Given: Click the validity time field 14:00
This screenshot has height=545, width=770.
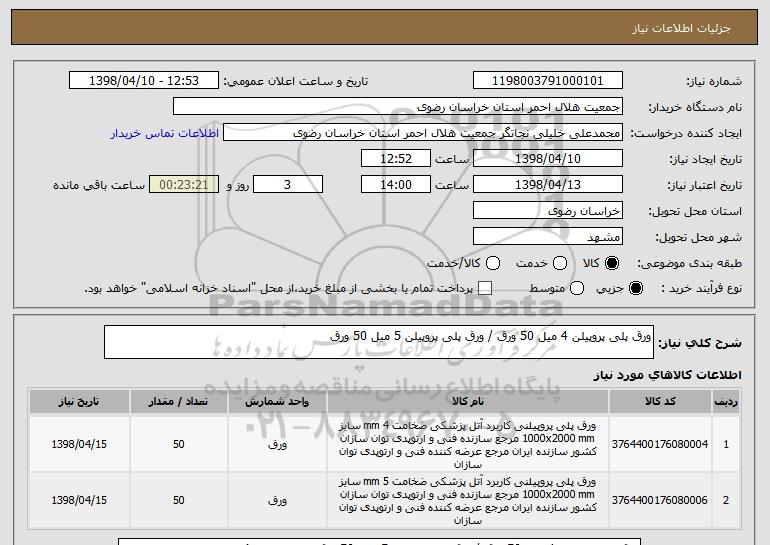Looking at the screenshot, I should pyautogui.click(x=396, y=185).
